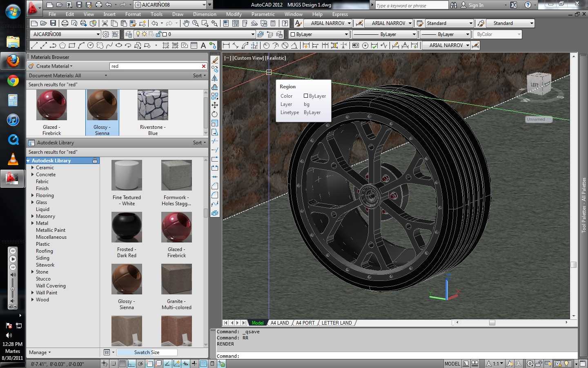Select the Circle draw tool
Screen dimensions: 588x368
tap(91, 45)
